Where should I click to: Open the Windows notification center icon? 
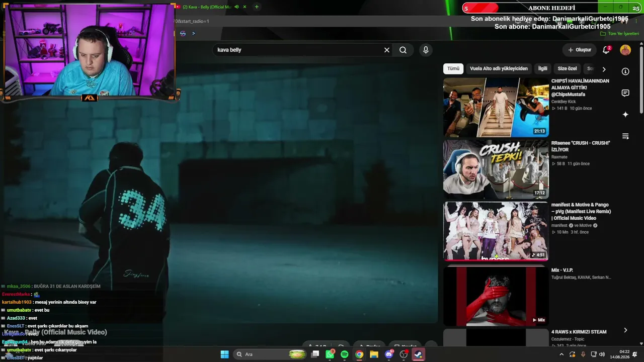[x=635, y=354]
